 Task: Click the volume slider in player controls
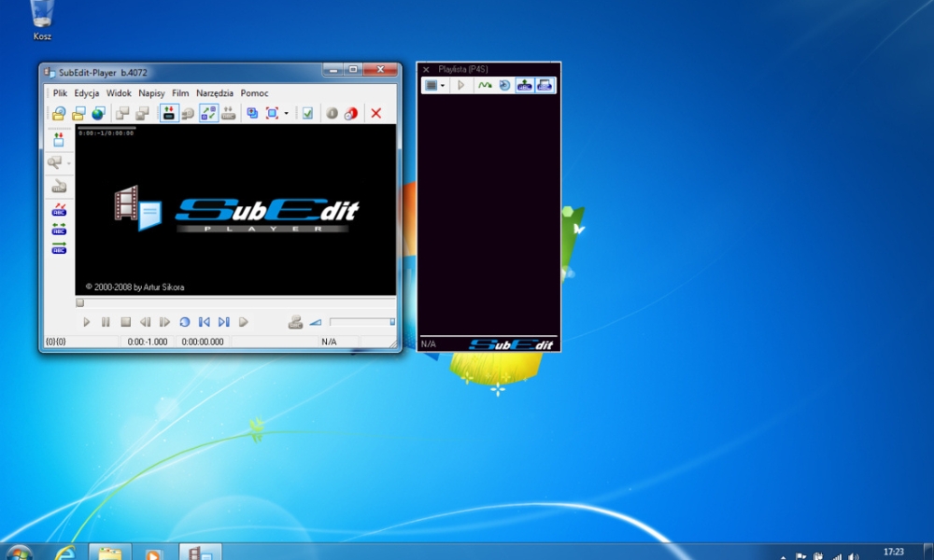pyautogui.click(x=362, y=322)
